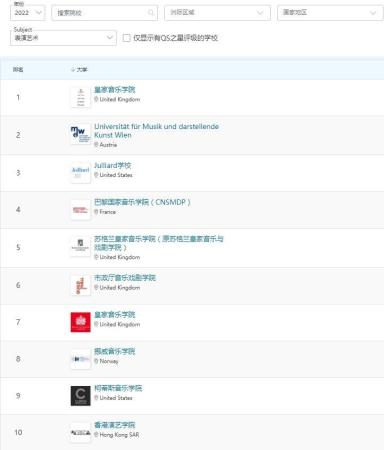The width and height of the screenshot is (384, 450).
Task: Click the Hong Kong SAR location text
Action: [119, 435]
